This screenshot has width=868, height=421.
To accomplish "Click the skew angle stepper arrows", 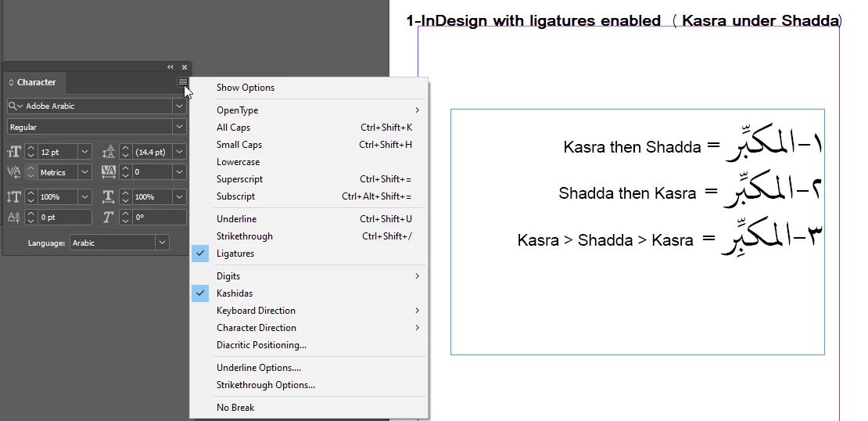I will [126, 217].
